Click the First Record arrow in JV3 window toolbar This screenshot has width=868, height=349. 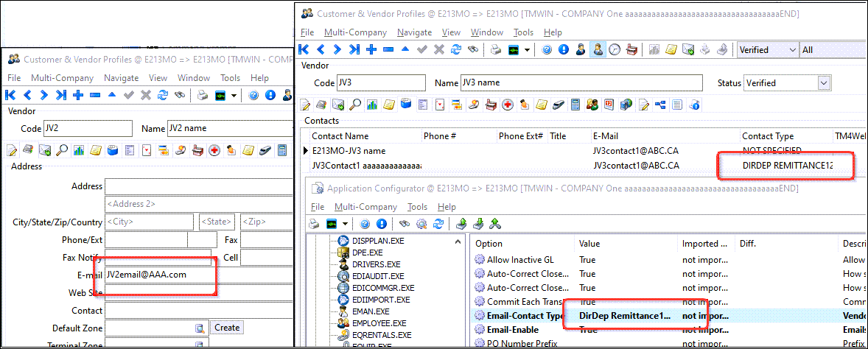(304, 50)
